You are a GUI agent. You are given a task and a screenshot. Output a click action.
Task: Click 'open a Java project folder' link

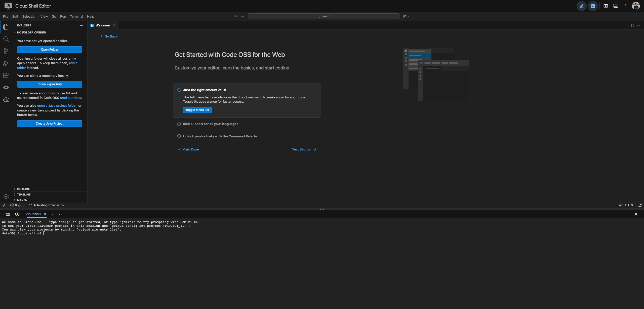point(57,106)
